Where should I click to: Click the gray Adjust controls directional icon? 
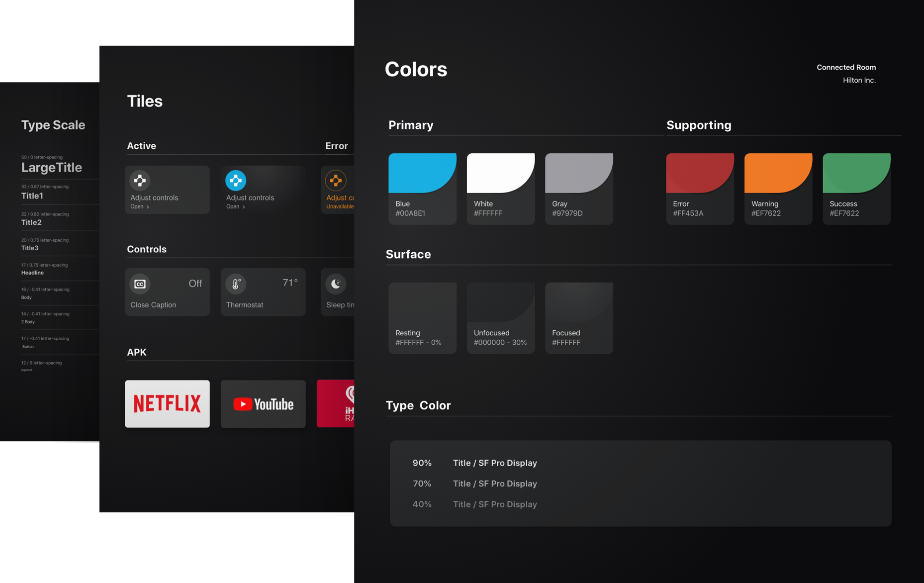click(140, 180)
